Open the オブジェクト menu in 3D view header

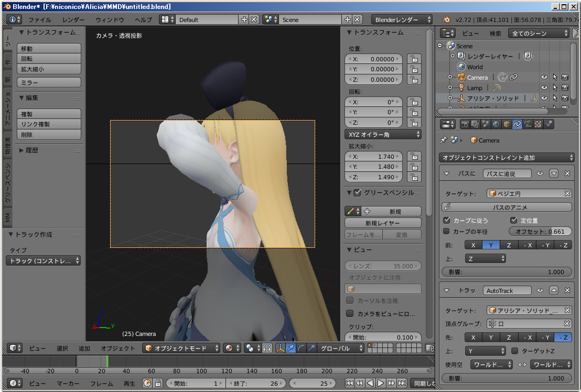(118, 349)
